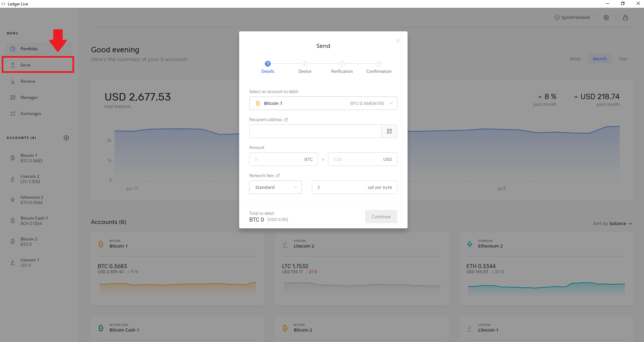Click the Verification step in Send dialog
Image resolution: width=644 pixels, height=342 pixels.
pyautogui.click(x=342, y=67)
